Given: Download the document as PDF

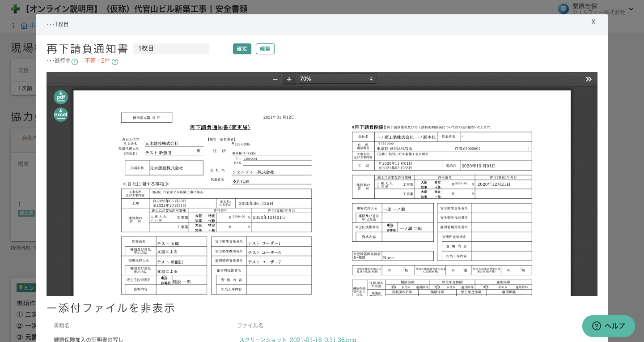Looking at the screenshot, I should pos(60,97).
